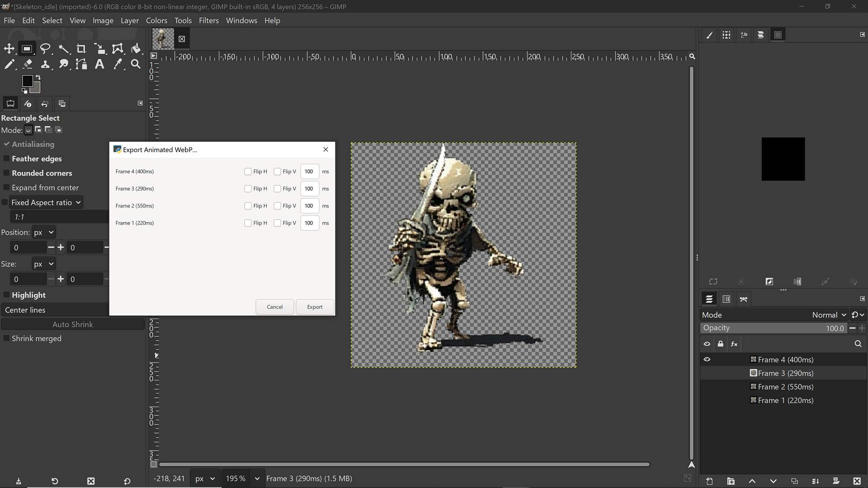Enable Flip H for Frame 4
Viewport: 868px width, 488px height.
248,172
